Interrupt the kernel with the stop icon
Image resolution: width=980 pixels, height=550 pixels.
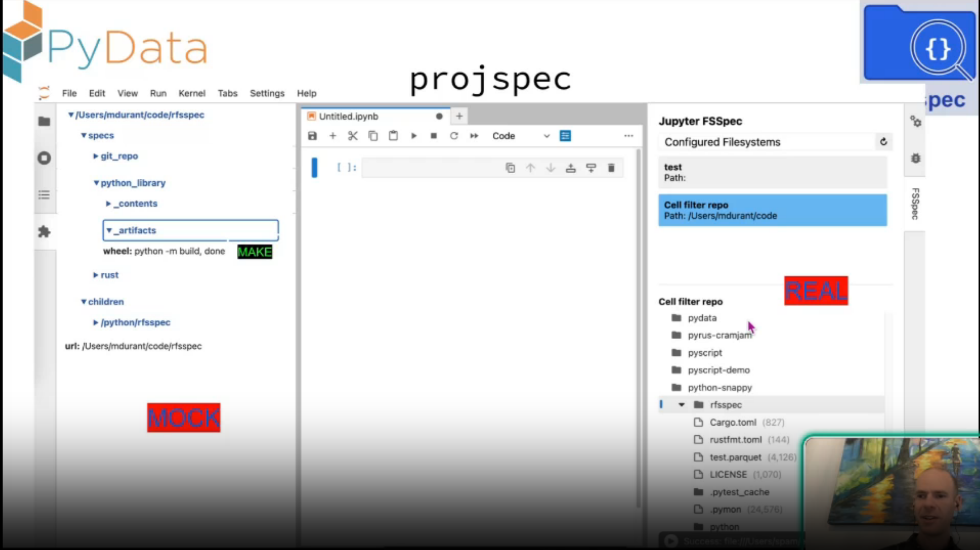click(434, 136)
